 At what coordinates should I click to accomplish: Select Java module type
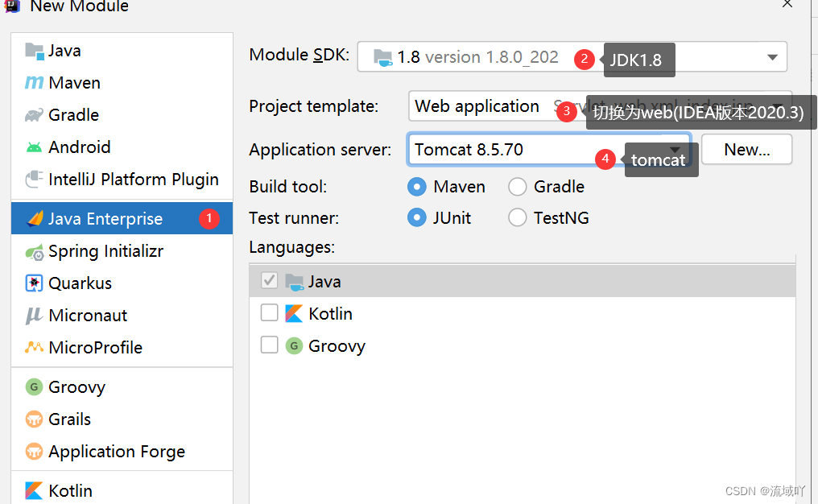tap(122, 52)
